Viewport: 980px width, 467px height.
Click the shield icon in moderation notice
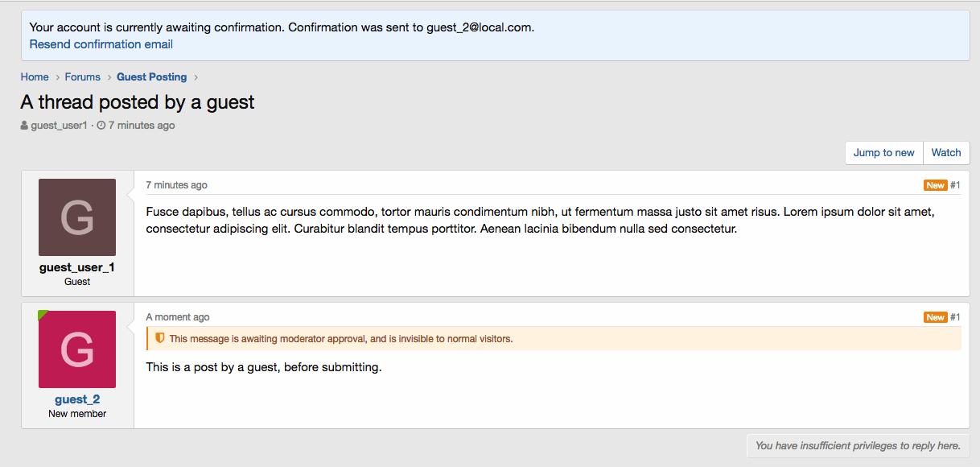click(x=159, y=338)
